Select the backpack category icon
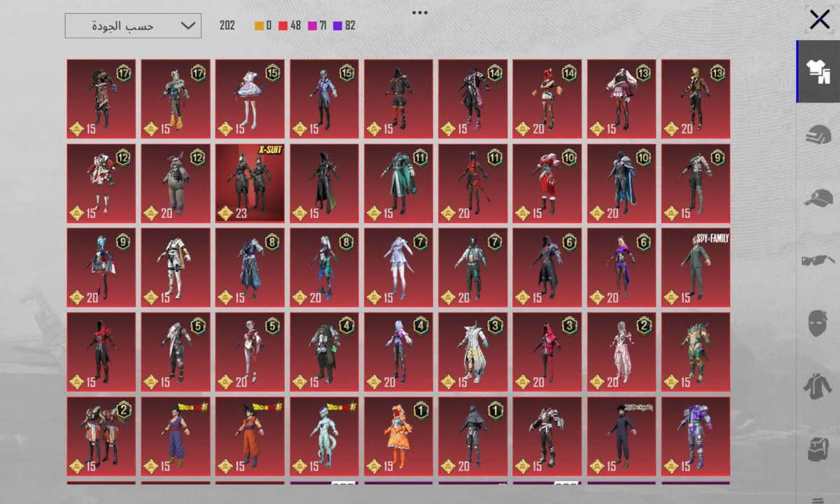Image resolution: width=840 pixels, height=504 pixels. point(818,449)
